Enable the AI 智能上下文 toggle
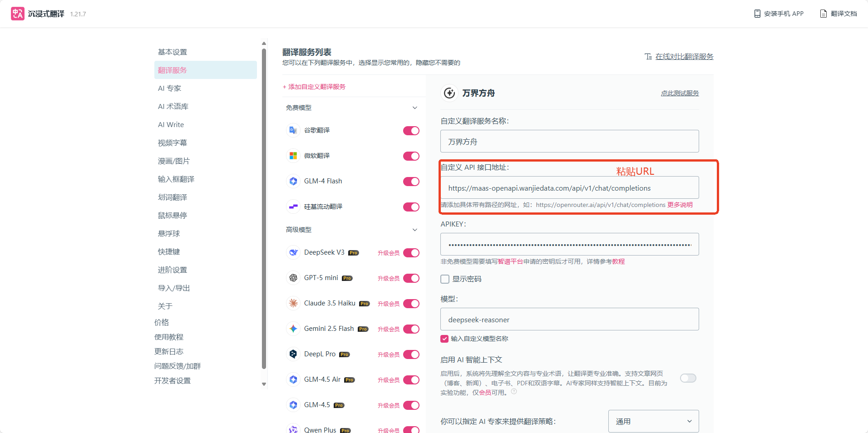 pos(688,378)
